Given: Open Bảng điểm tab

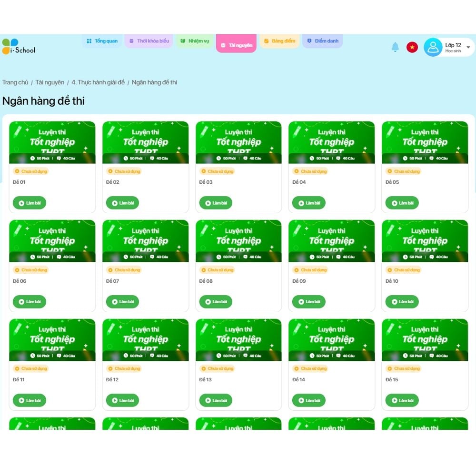Looking at the screenshot, I should (x=279, y=41).
